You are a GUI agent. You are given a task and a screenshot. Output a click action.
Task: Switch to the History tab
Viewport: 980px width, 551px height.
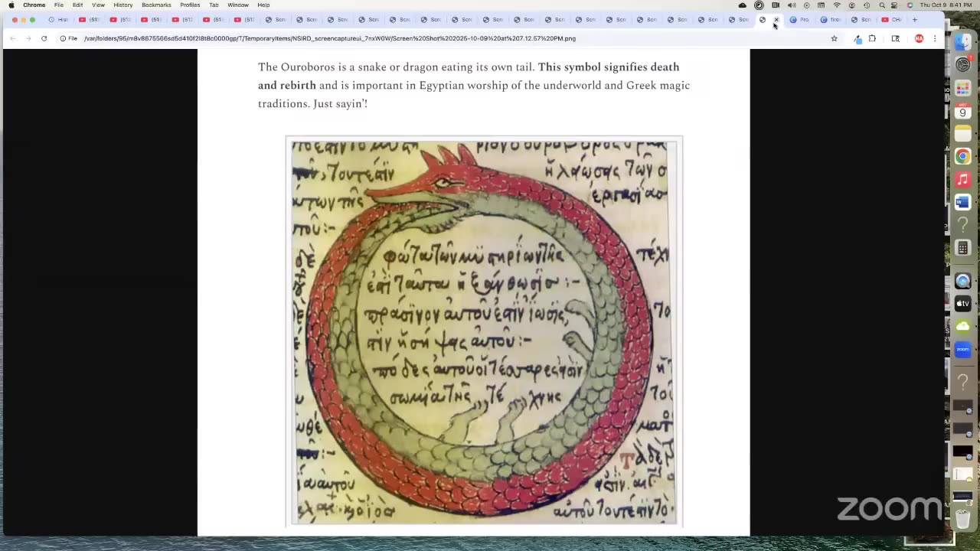click(x=58, y=19)
